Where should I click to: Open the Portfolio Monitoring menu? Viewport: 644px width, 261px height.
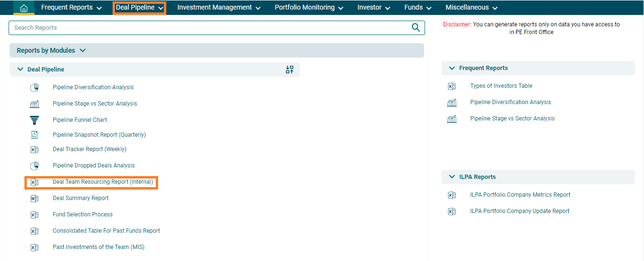click(309, 8)
